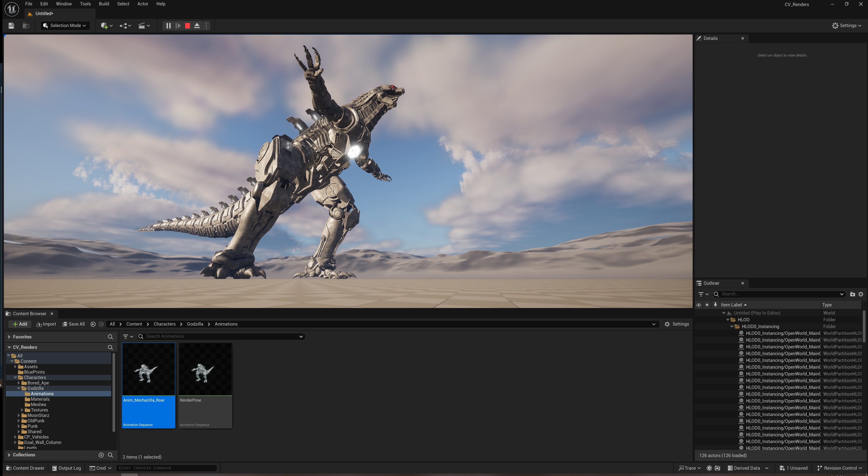Screen dimensions: 868x476
Task: Click the 1 Unsaved indicator
Action: click(x=794, y=468)
